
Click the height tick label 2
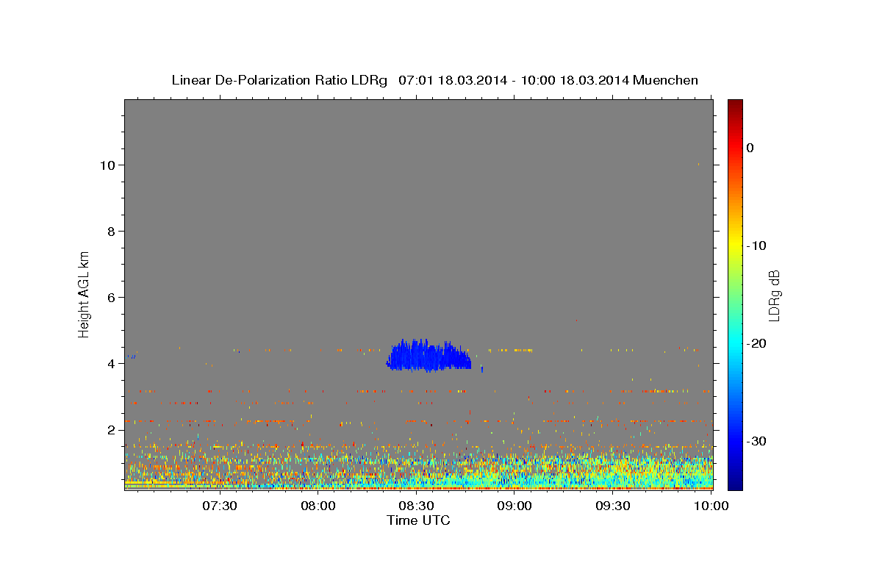[111, 430]
